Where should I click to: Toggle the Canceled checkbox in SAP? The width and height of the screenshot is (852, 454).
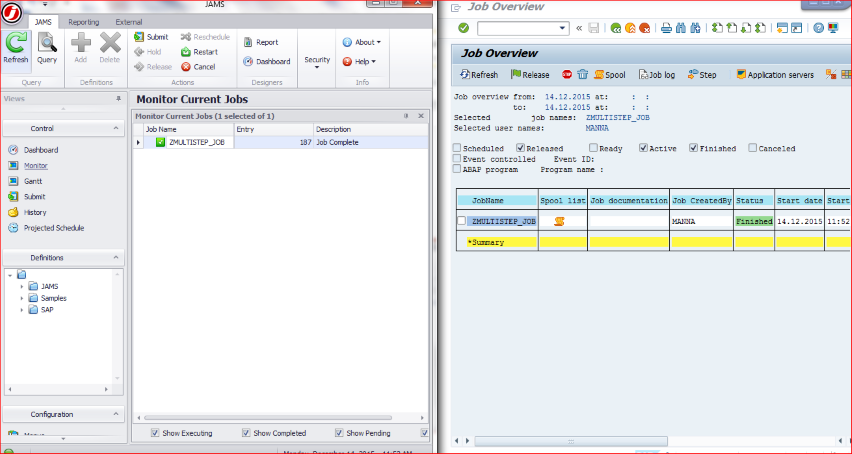753,148
